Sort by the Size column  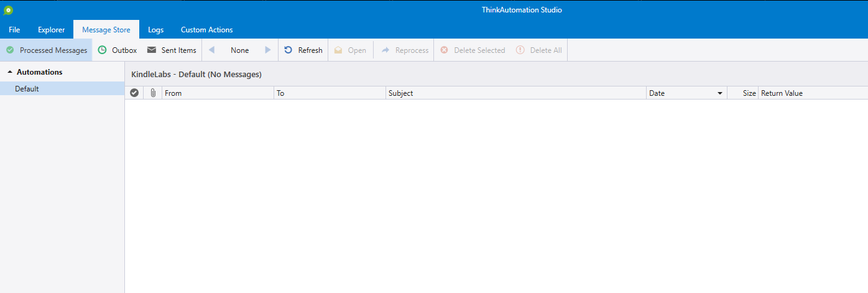(x=743, y=93)
